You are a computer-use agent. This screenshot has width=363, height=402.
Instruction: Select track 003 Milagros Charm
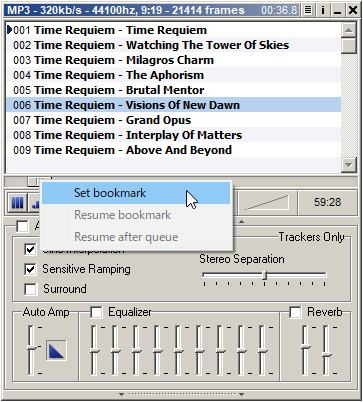pyautogui.click(x=173, y=60)
